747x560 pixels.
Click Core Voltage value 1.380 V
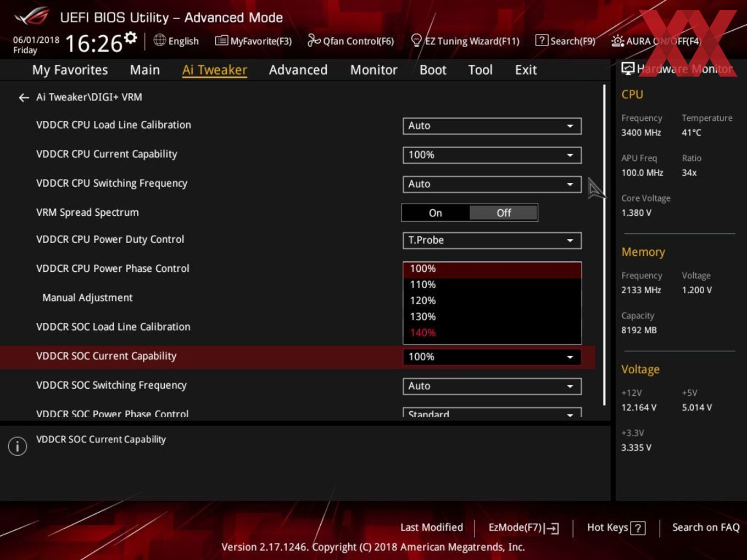point(636,213)
